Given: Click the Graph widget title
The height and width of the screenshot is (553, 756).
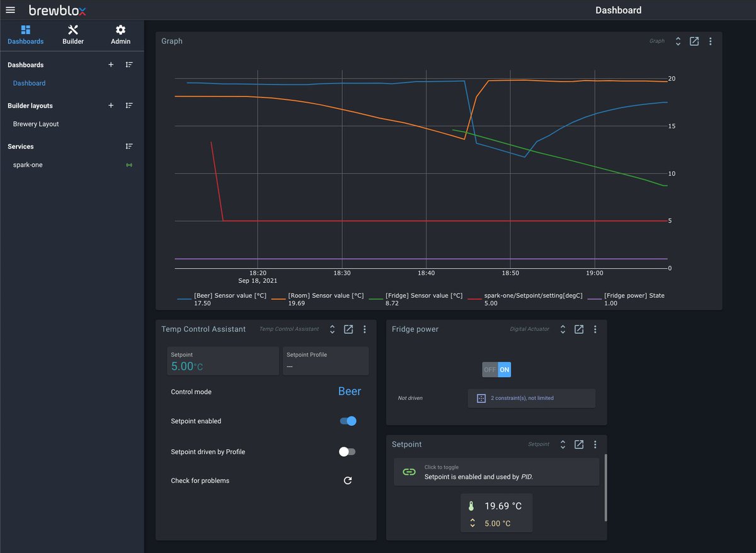Looking at the screenshot, I should 172,41.
